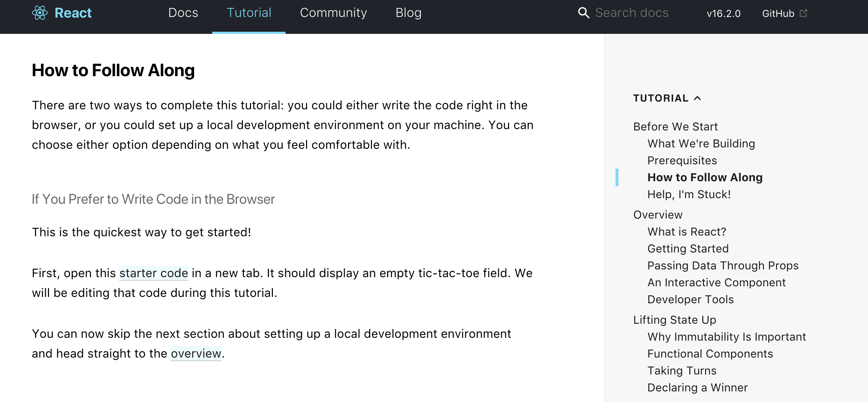This screenshot has width=868, height=402.
Task: Click the GitHub external link icon
Action: coord(803,13)
